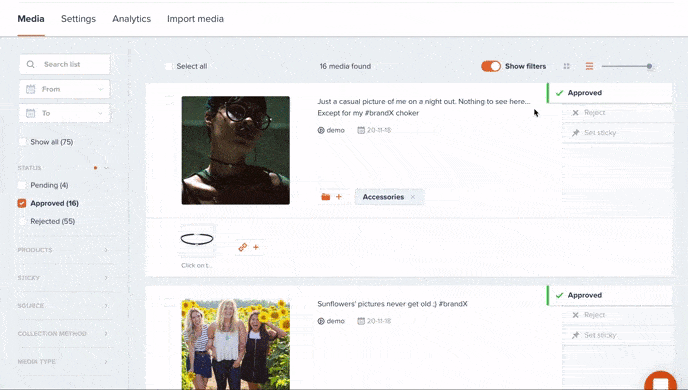Click the folder icon to add category
688x390 pixels.
point(325,197)
